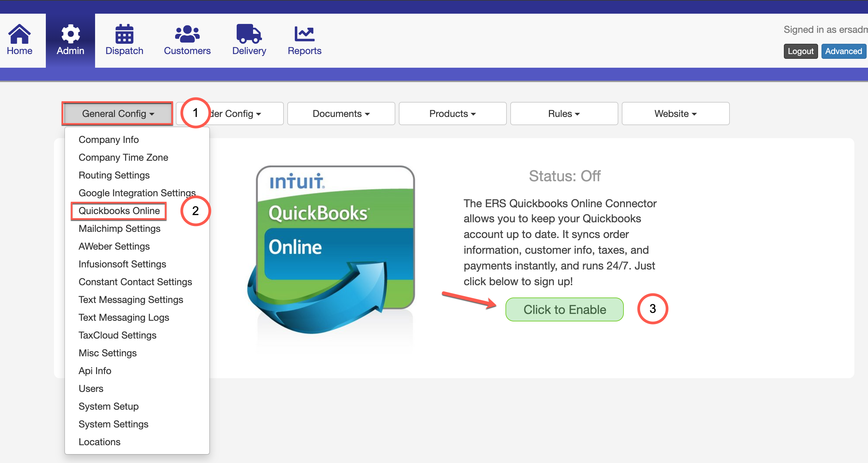The height and width of the screenshot is (463, 868).
Task: Expand the Products dropdown
Action: pyautogui.click(x=452, y=114)
